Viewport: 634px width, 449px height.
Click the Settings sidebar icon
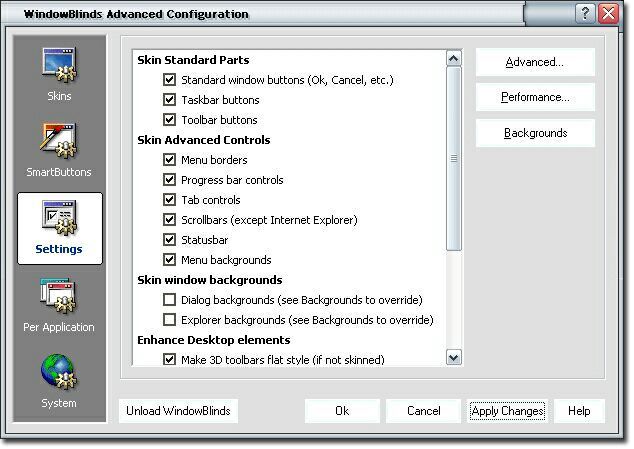[59, 222]
